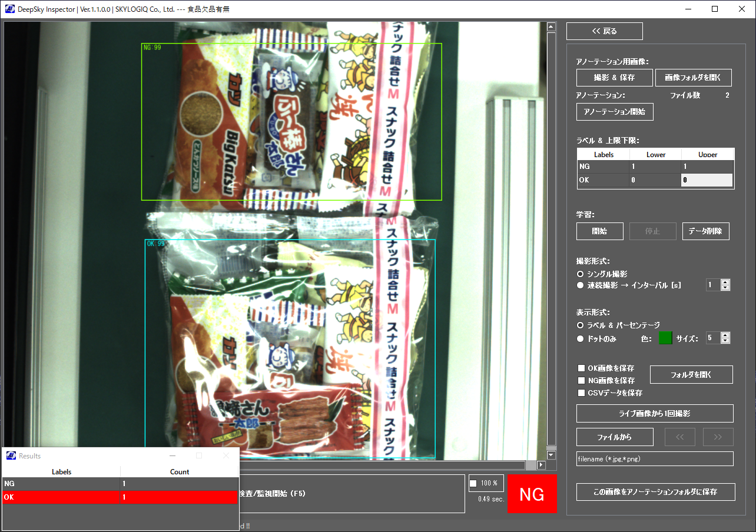Image resolution: width=756 pixels, height=532 pixels.
Task: Decrease the dot サイズ value
Action: tap(725, 341)
